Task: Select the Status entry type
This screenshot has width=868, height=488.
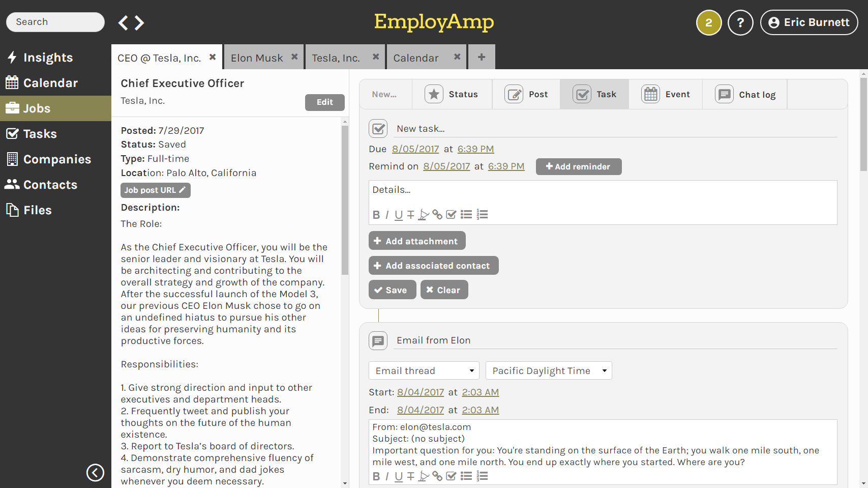Action: (452, 94)
